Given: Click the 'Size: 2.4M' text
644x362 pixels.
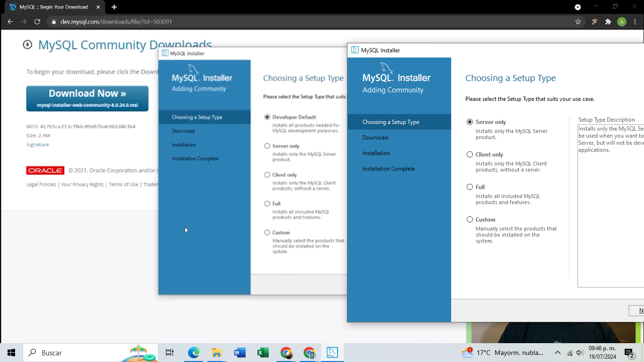Looking at the screenshot, I should (x=38, y=135).
